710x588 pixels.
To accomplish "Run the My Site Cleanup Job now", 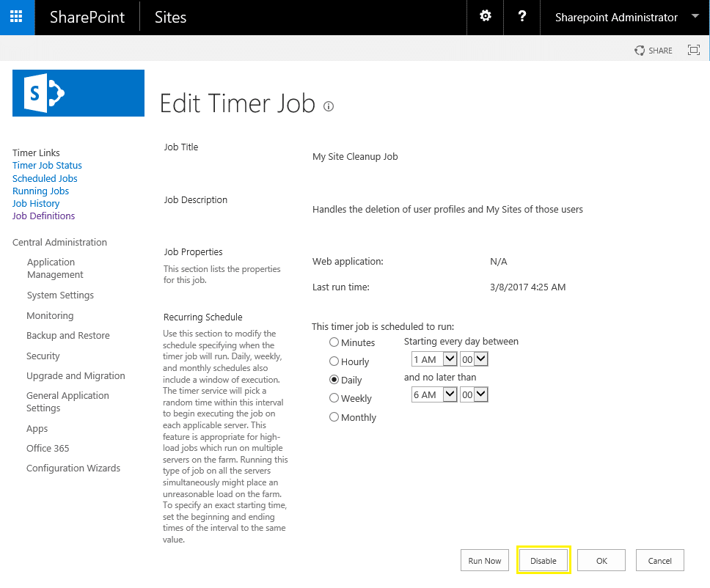I will tap(484, 559).
